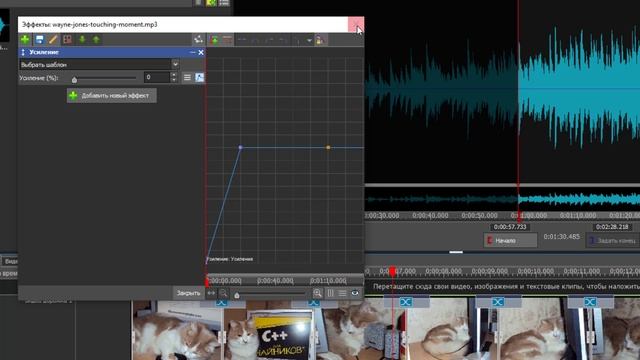This screenshot has height=360, width=640.
Task: Click the small waveform overview strip
Action: click(x=502, y=200)
